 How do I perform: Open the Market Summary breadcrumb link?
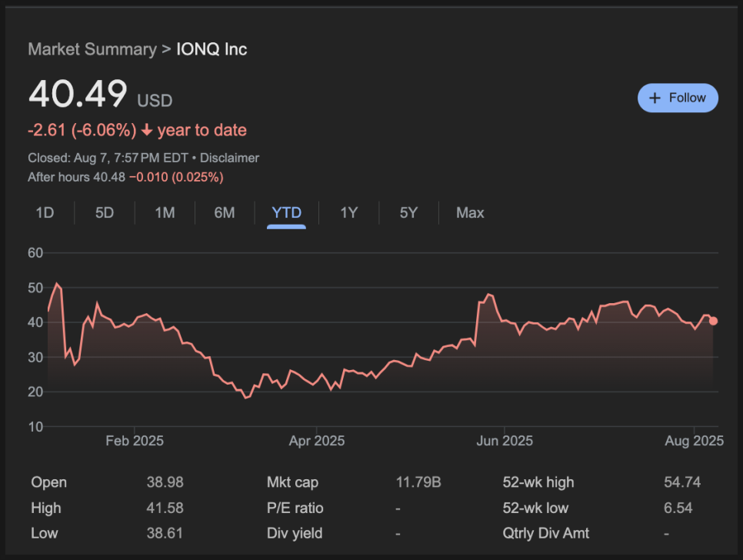coord(92,49)
